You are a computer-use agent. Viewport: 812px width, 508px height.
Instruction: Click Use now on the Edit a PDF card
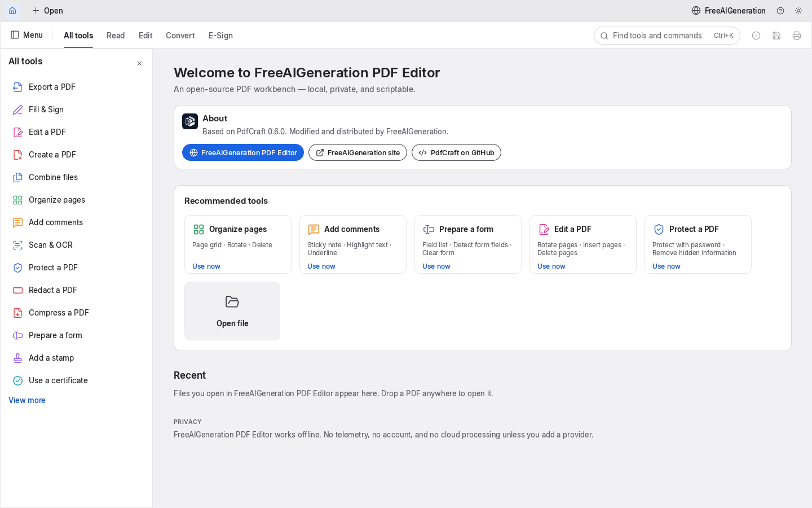(x=551, y=266)
